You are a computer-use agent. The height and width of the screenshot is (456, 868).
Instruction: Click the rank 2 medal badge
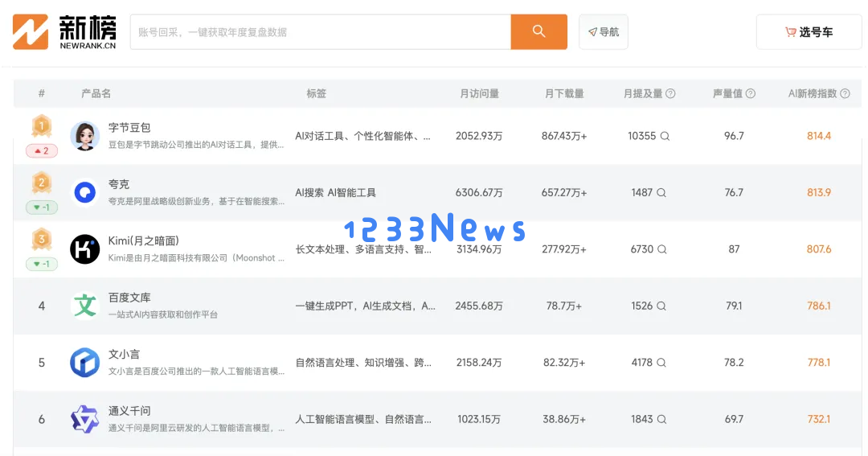[42, 183]
